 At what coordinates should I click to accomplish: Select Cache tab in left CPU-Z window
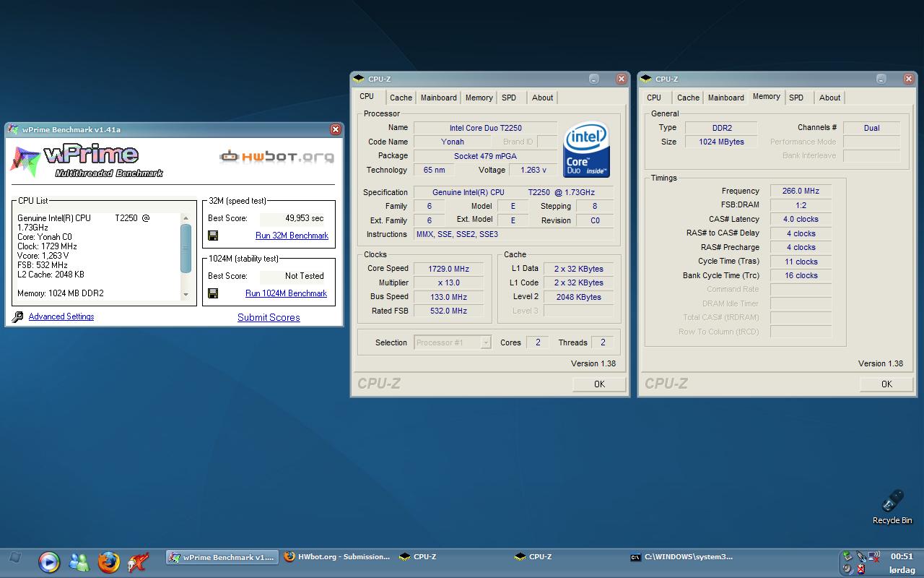(x=401, y=98)
